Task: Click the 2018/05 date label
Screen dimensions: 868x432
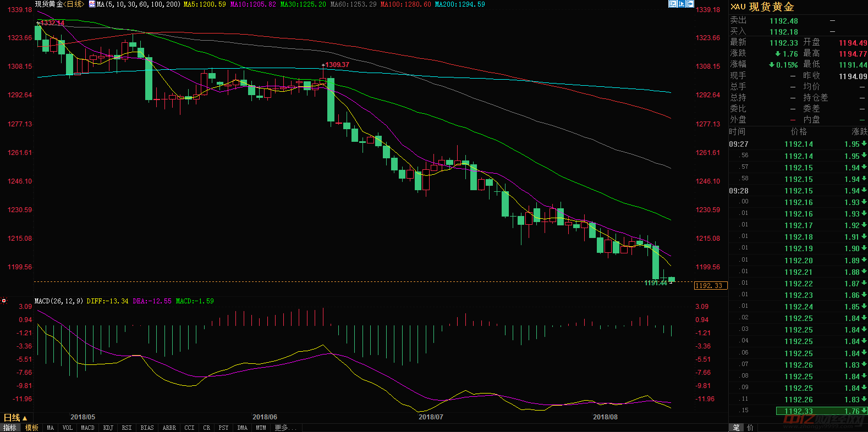Action: click(x=83, y=417)
